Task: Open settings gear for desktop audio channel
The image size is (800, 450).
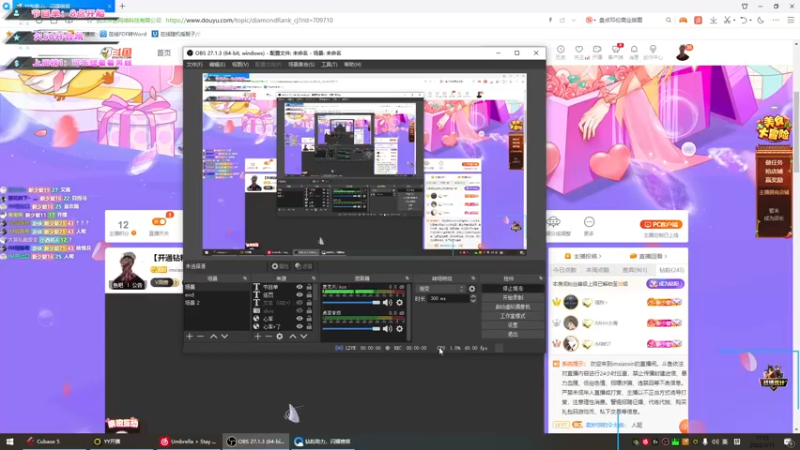Action: tap(399, 329)
